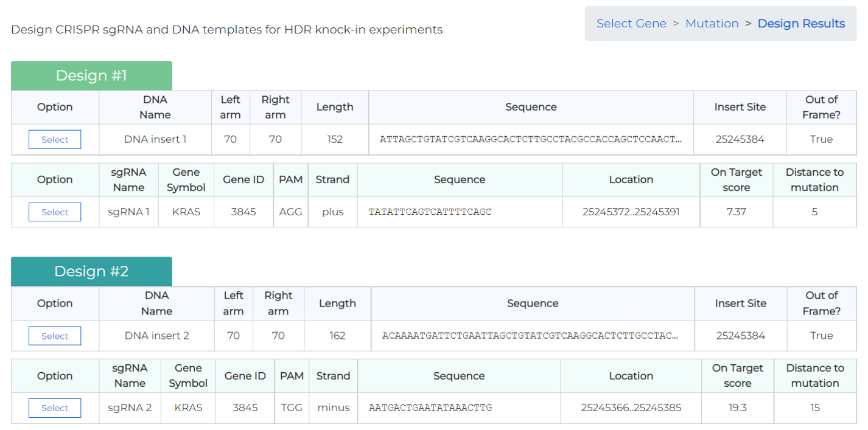Click the On Target score 7.37 cell
This screenshot has height=430, width=868.
(736, 212)
